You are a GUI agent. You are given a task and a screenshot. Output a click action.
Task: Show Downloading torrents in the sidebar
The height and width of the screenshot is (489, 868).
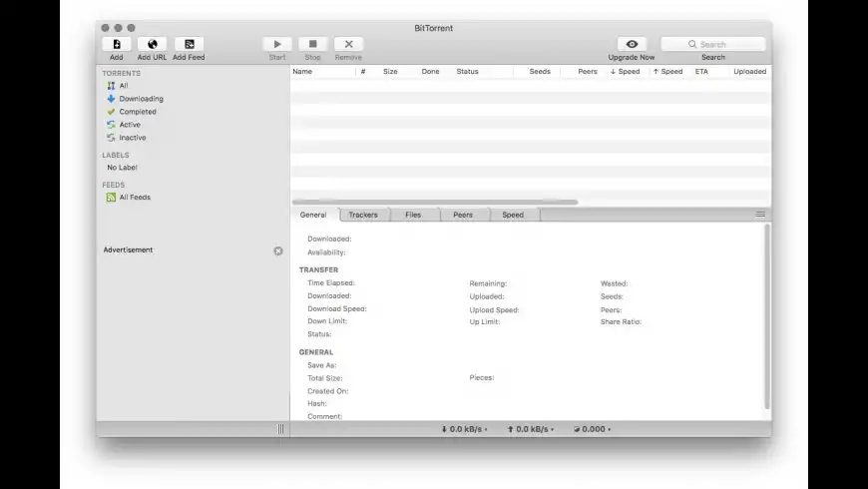(x=142, y=99)
